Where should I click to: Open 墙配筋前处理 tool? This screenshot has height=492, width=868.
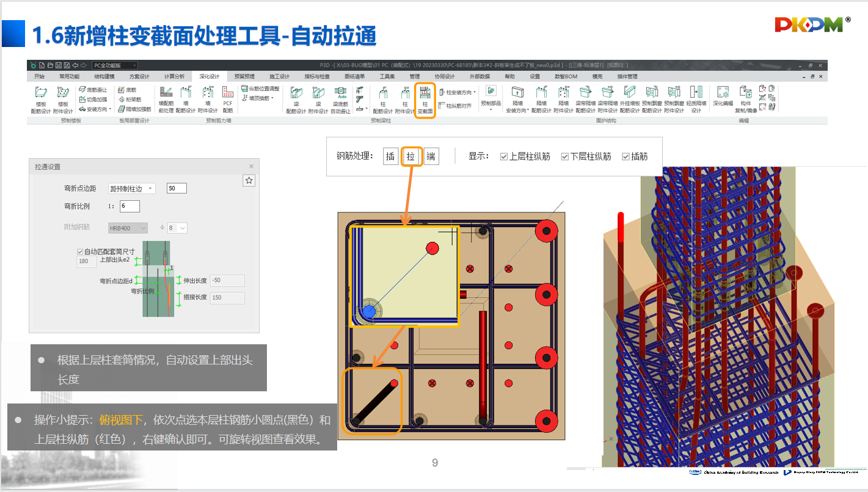(x=166, y=99)
